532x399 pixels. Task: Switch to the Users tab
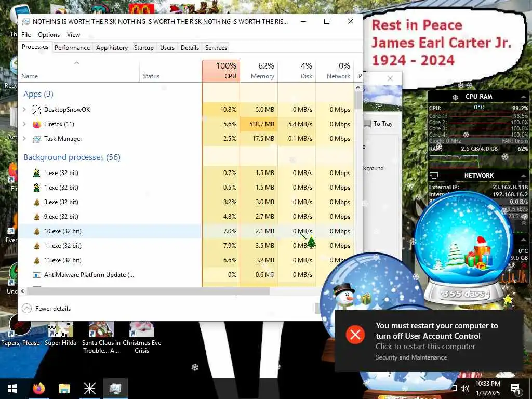(x=167, y=48)
